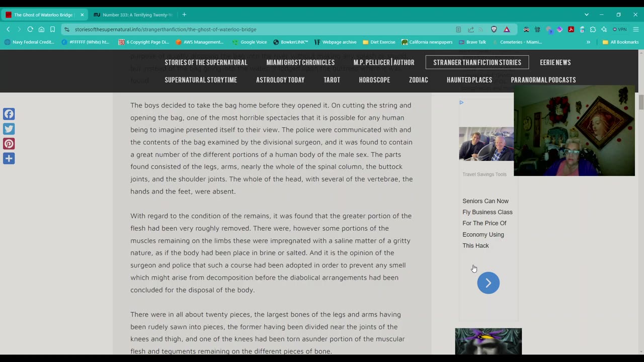Expand the tab search dropdown arrow
This screenshot has width=644, height=362.
(x=586, y=15)
